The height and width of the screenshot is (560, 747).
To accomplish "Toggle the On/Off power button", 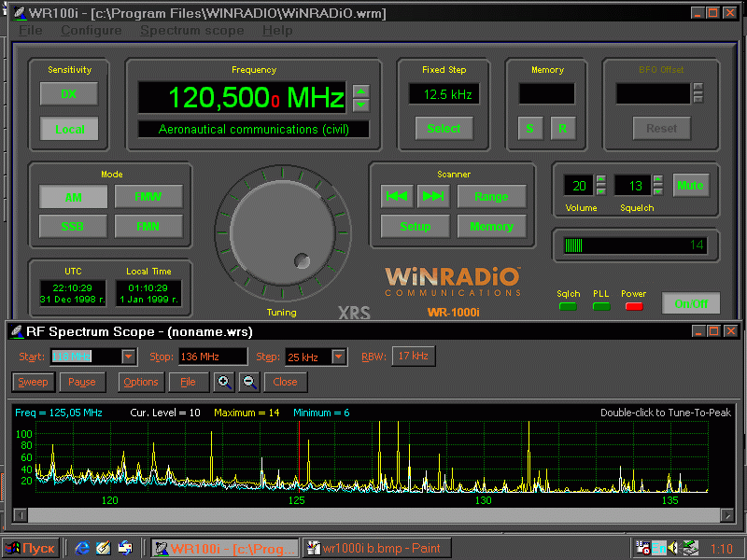I will coord(691,303).
